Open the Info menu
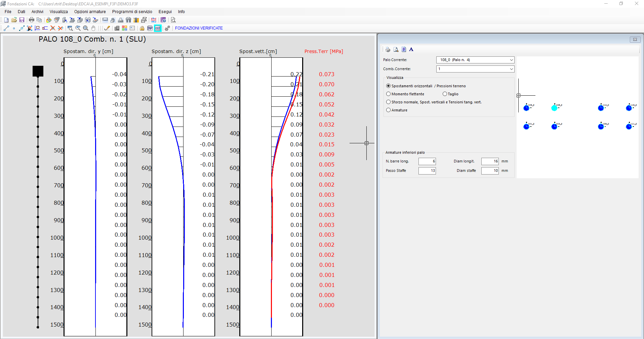The height and width of the screenshot is (339, 644). tap(182, 12)
